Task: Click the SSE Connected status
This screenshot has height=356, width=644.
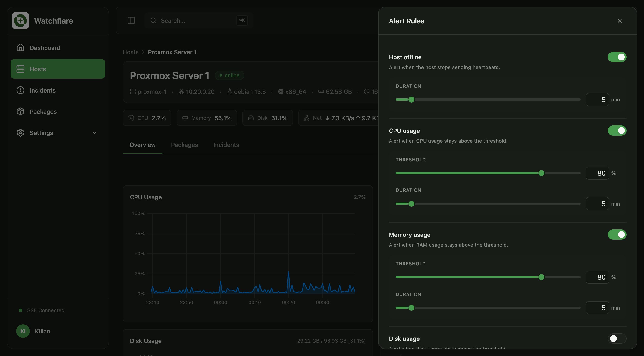Action: click(42, 310)
